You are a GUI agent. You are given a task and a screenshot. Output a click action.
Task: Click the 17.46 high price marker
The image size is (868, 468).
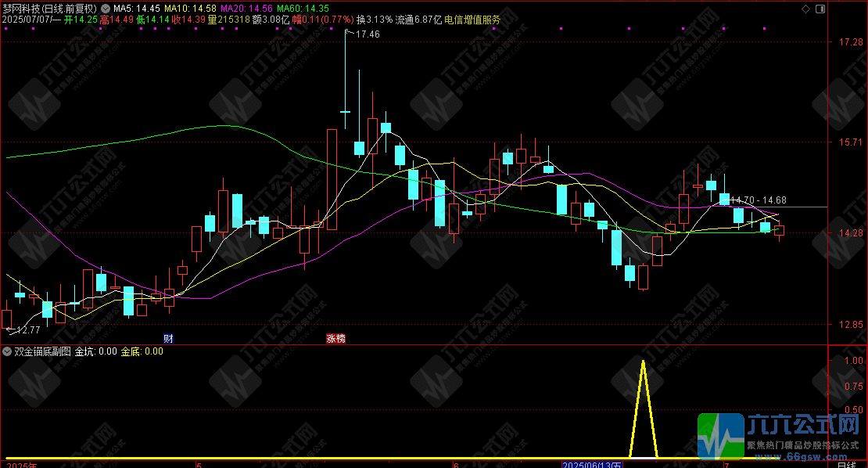367,34
